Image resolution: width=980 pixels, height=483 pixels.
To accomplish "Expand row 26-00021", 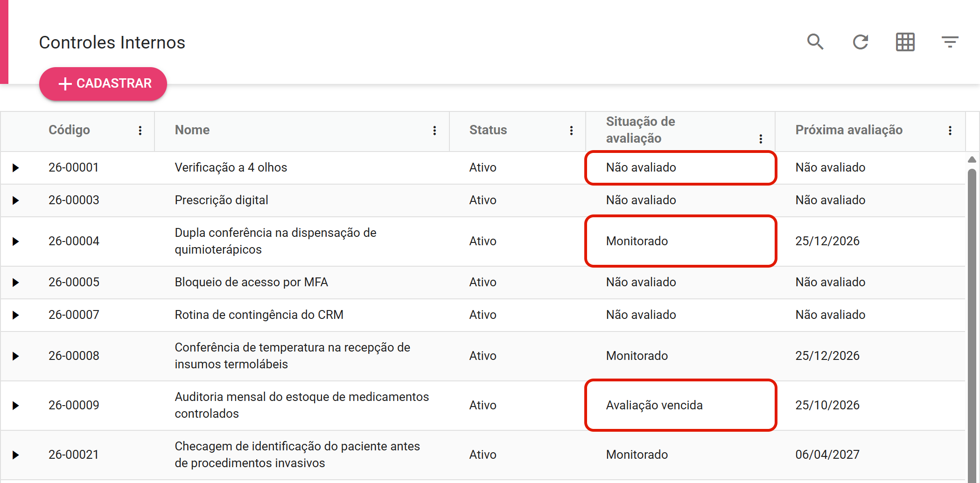I will (x=15, y=455).
